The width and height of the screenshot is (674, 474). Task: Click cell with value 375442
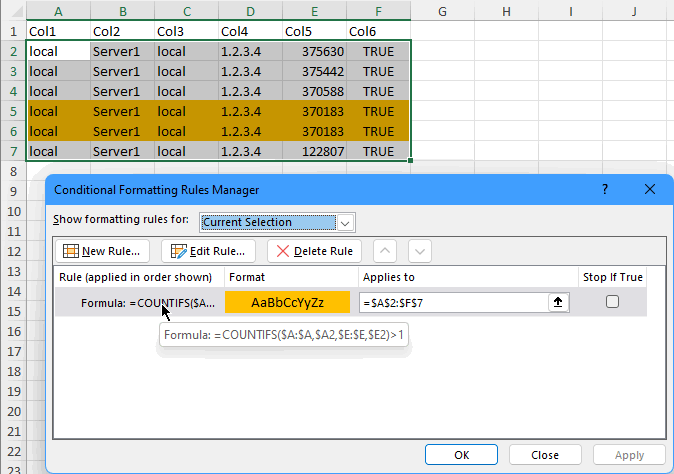coord(314,71)
